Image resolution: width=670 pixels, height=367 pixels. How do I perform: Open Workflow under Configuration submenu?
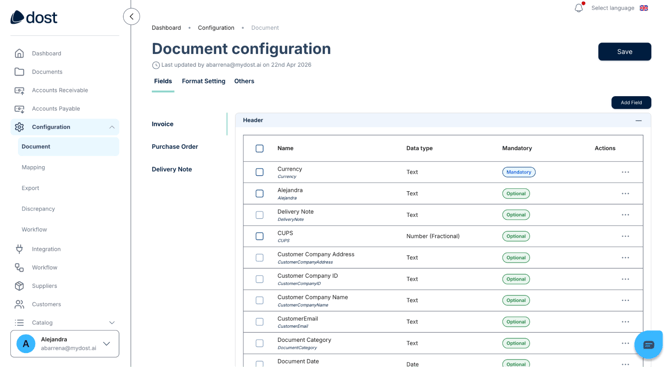(34, 229)
